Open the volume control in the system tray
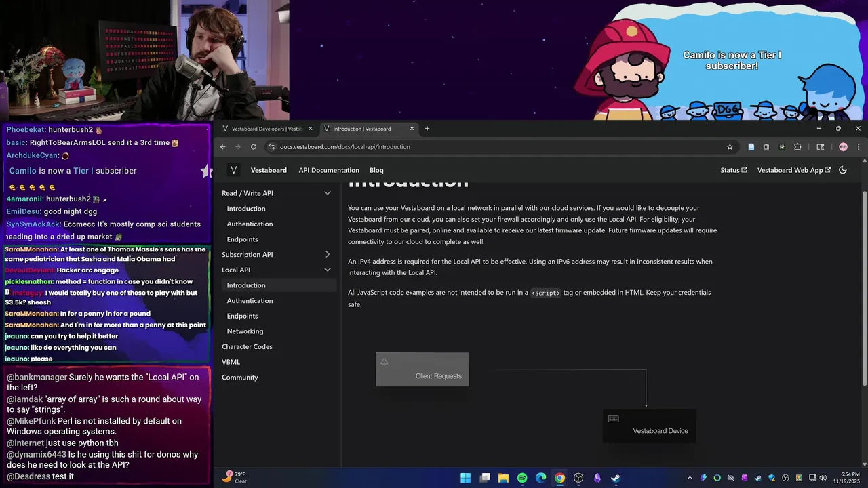The width and height of the screenshot is (868, 488). [x=823, y=478]
